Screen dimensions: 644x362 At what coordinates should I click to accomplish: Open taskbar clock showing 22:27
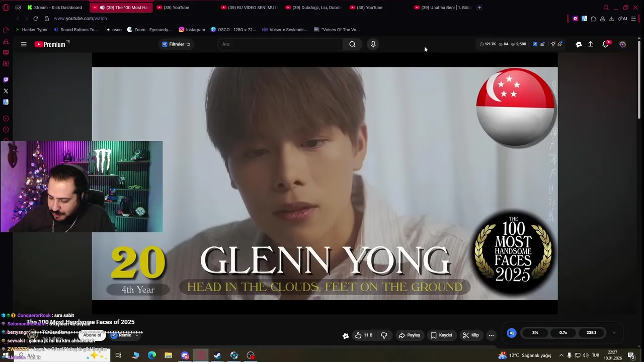pyautogui.click(x=613, y=355)
